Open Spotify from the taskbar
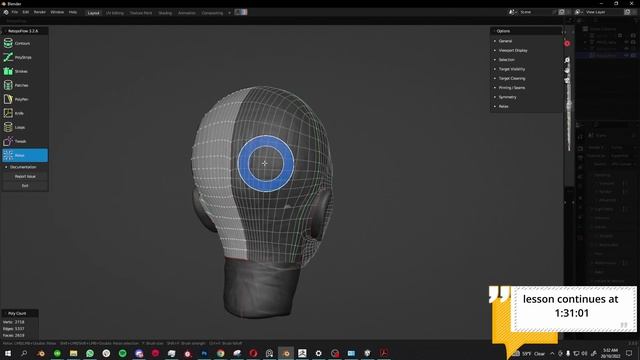Image resolution: width=640 pixels, height=360 pixels. pyautogui.click(x=122, y=353)
